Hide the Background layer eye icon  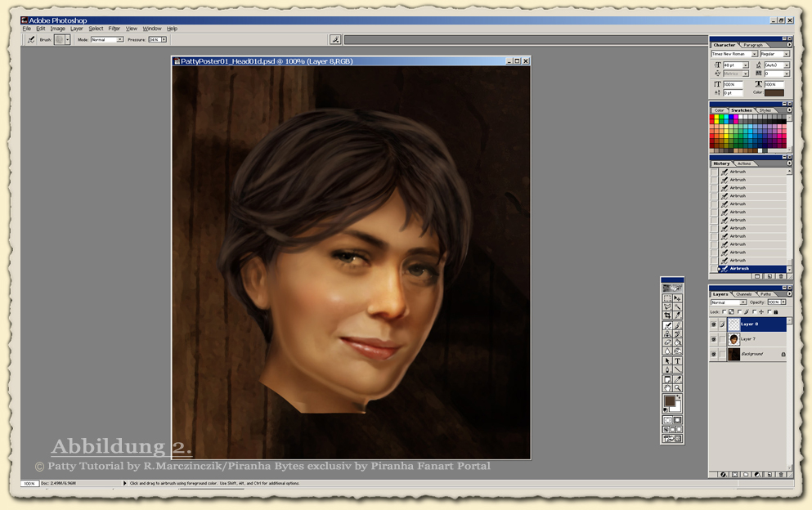click(x=714, y=354)
